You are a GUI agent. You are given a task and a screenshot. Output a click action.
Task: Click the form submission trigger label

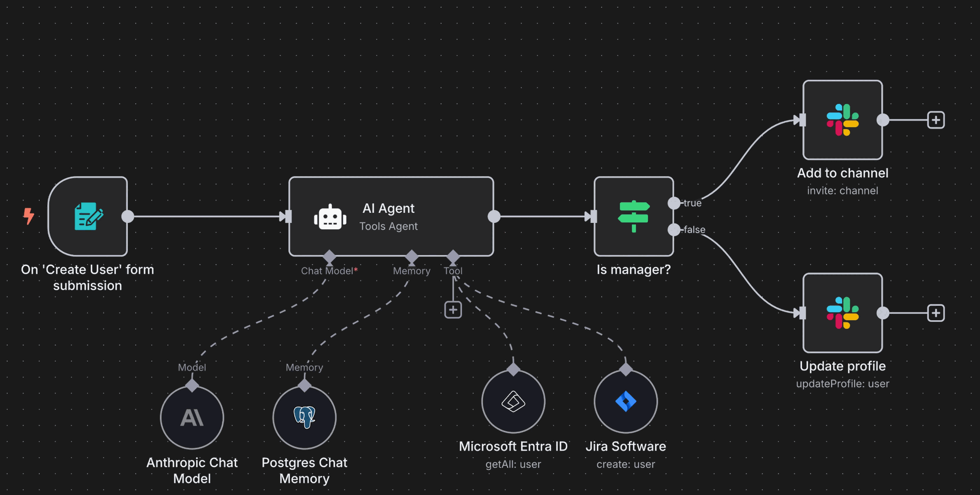(88, 277)
